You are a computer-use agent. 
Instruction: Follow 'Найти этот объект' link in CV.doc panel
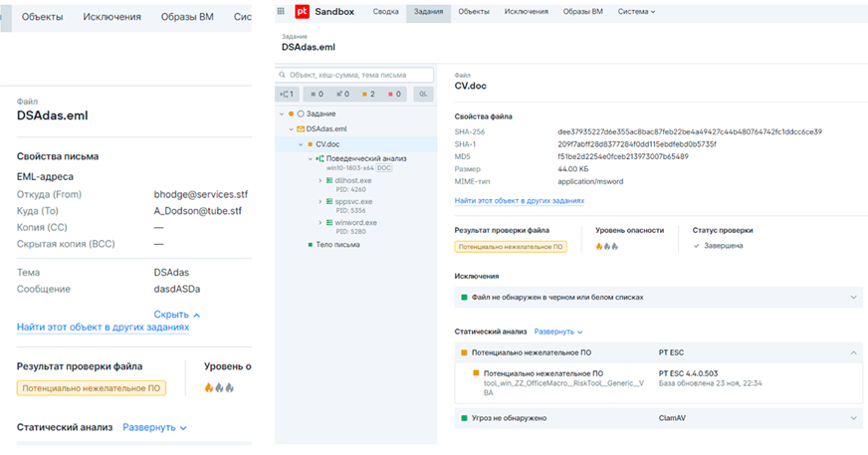(520, 200)
